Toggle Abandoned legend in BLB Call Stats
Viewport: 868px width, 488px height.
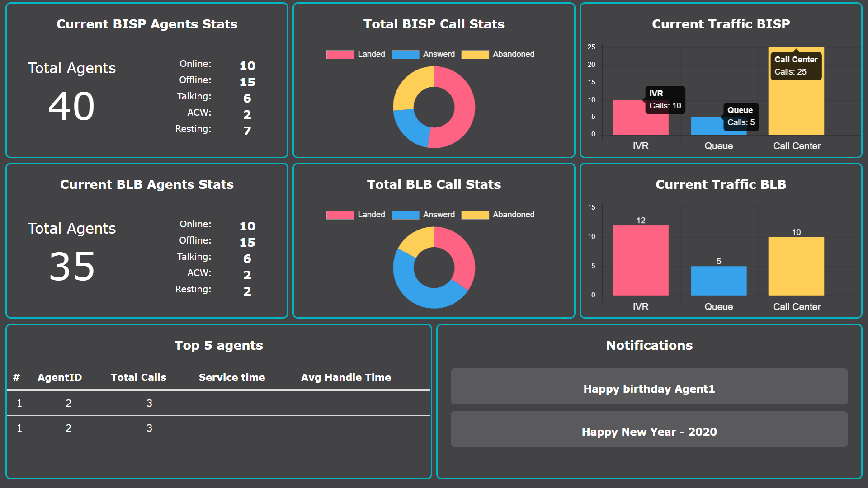[498, 215]
